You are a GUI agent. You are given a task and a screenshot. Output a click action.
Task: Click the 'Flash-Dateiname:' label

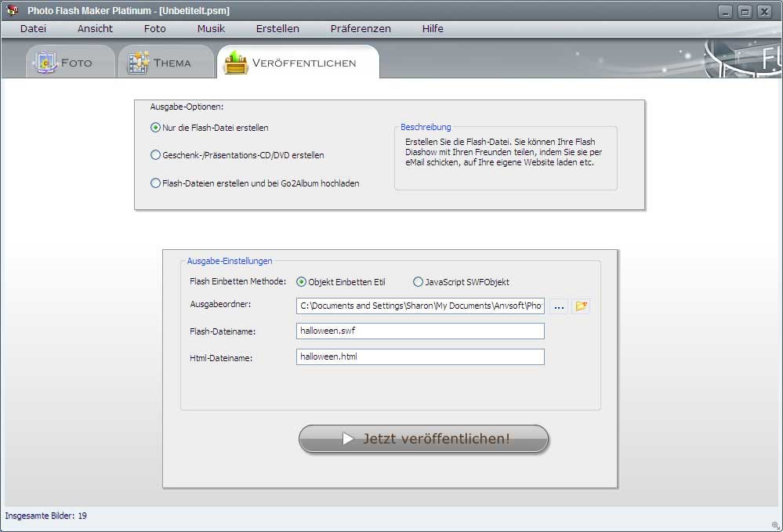[223, 331]
